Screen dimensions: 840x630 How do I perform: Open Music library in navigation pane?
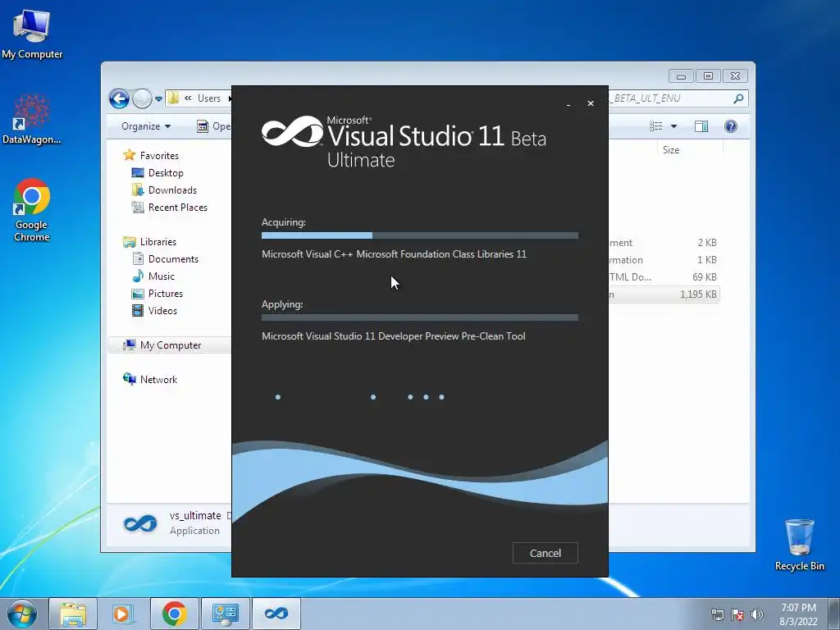(162, 276)
